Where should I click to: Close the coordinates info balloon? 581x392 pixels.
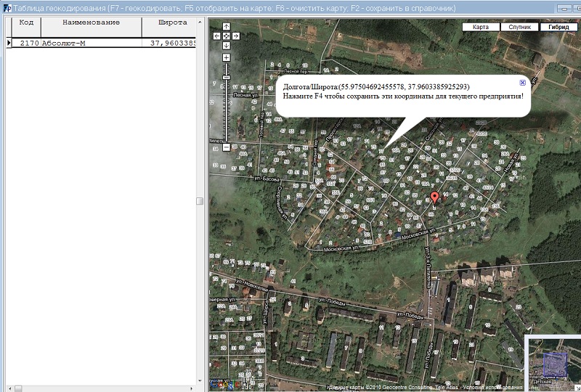pos(522,83)
